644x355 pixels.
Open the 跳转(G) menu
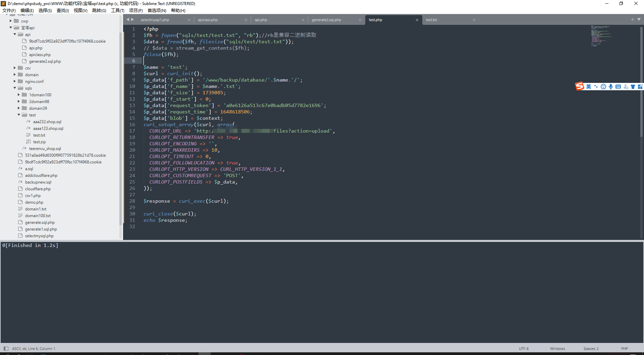pyautogui.click(x=99, y=10)
